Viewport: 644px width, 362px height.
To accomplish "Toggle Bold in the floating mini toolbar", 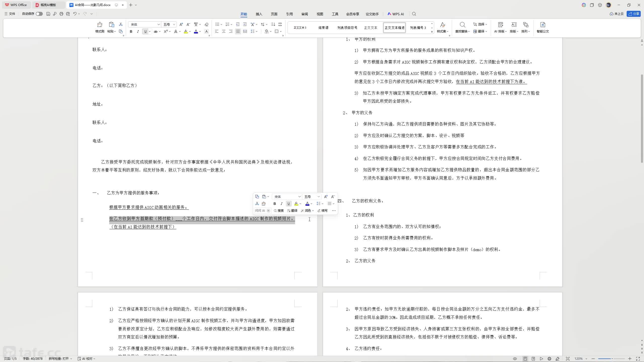I will click(x=275, y=204).
